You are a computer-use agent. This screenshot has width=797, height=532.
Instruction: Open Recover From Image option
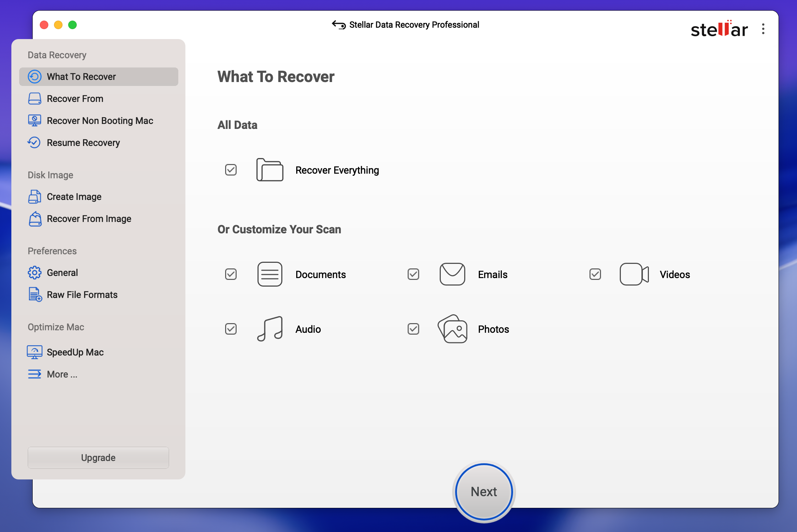(x=89, y=219)
